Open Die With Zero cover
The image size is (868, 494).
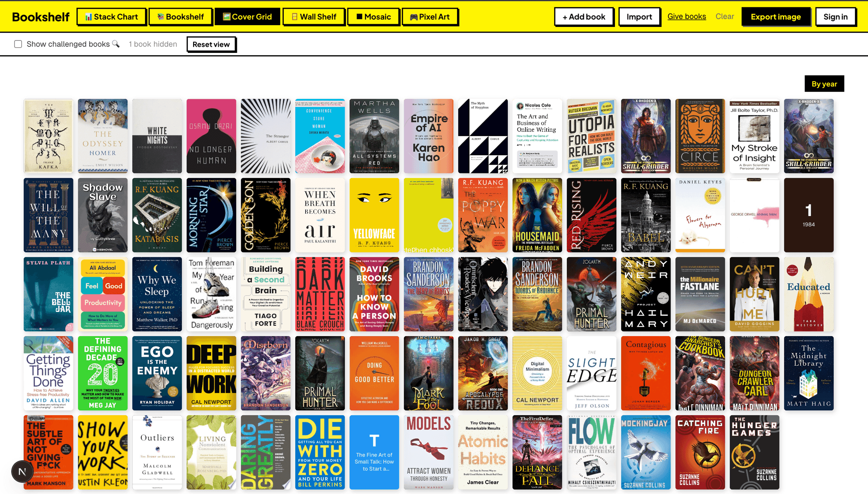point(320,452)
